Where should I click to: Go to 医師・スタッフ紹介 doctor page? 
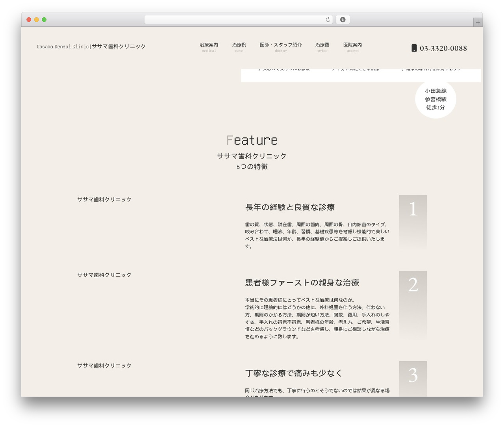click(x=281, y=47)
